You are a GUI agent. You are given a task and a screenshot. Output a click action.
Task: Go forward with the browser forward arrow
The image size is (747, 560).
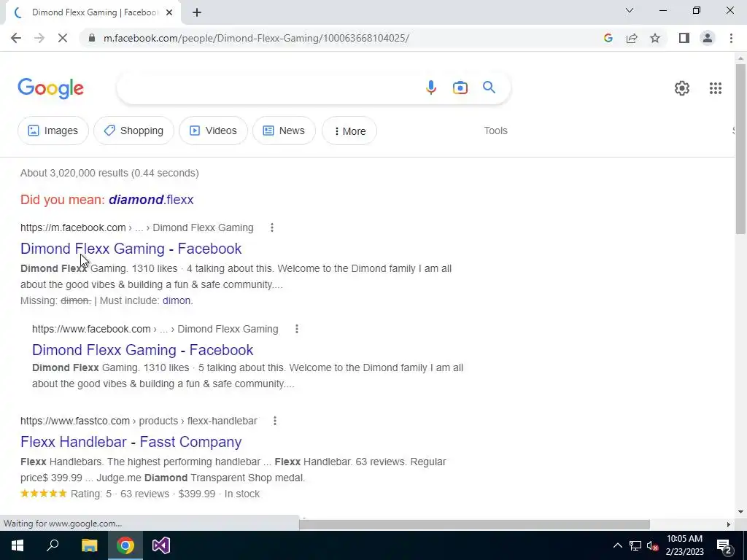39,38
